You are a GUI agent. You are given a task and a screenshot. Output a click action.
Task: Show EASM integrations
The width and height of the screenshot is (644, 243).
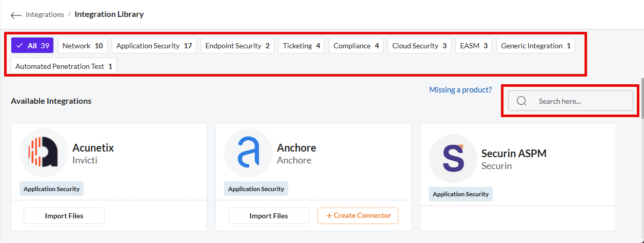pyautogui.click(x=474, y=46)
